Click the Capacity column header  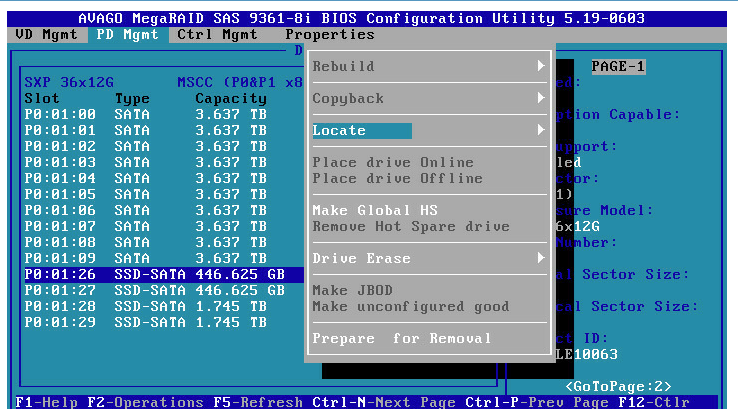[x=231, y=98]
